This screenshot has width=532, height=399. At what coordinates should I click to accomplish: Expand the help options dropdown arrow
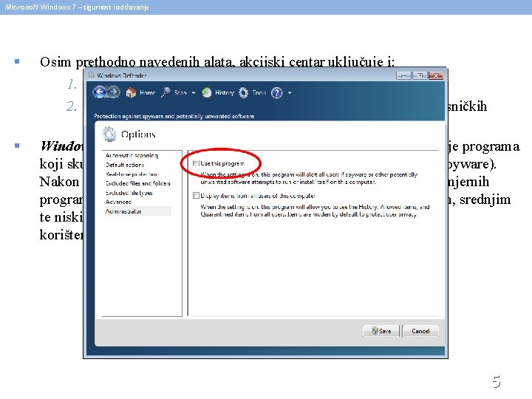tap(290, 92)
